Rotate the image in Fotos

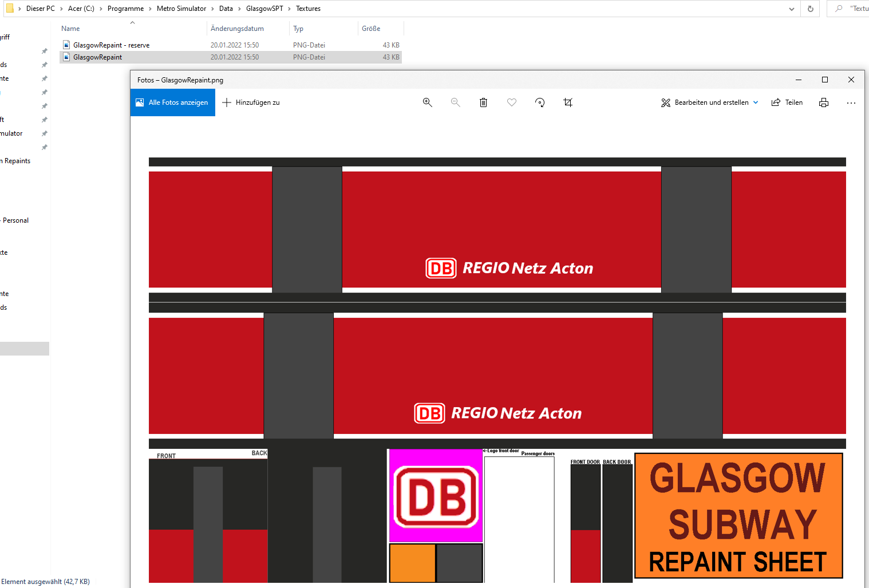tap(540, 102)
